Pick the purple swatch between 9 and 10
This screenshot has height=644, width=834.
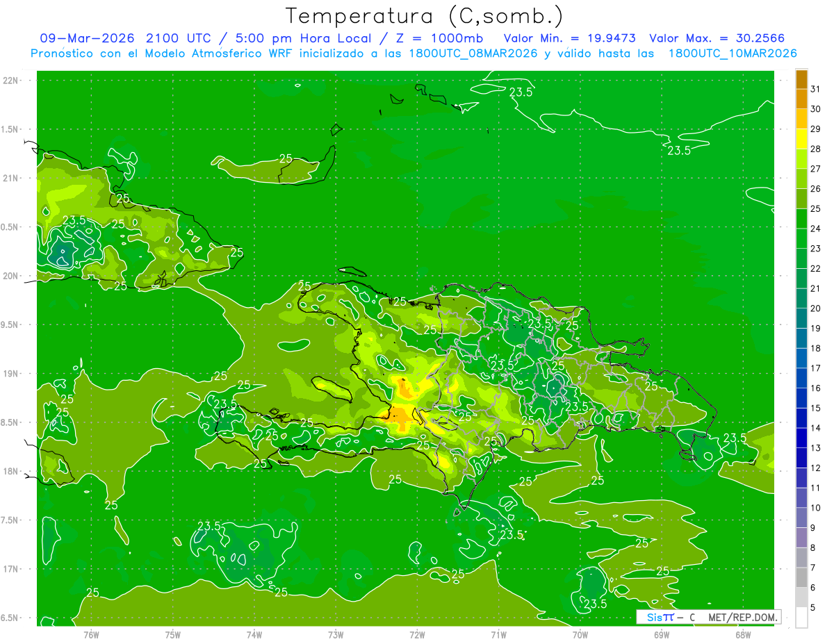(801, 518)
